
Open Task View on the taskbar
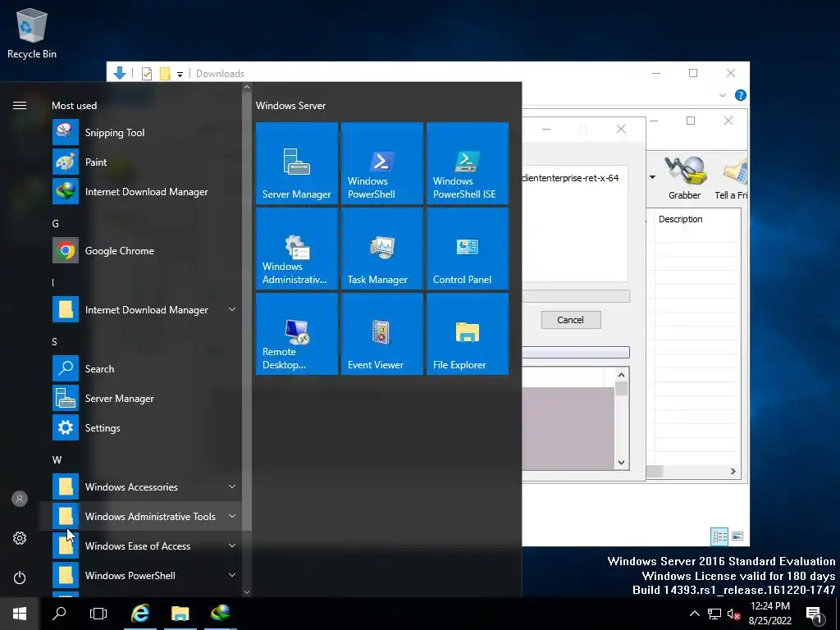coord(98,614)
